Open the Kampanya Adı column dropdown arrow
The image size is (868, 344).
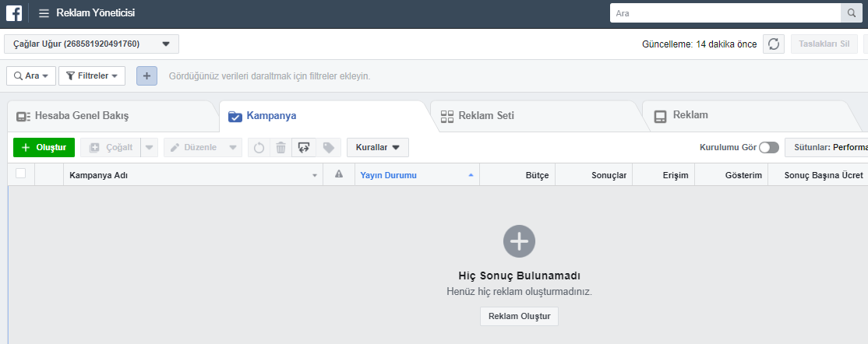(x=315, y=175)
